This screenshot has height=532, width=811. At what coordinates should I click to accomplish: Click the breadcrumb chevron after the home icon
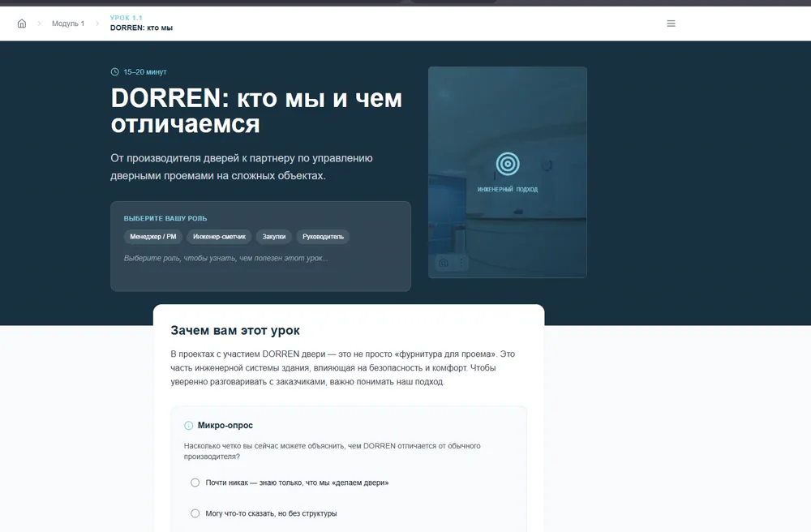point(39,24)
